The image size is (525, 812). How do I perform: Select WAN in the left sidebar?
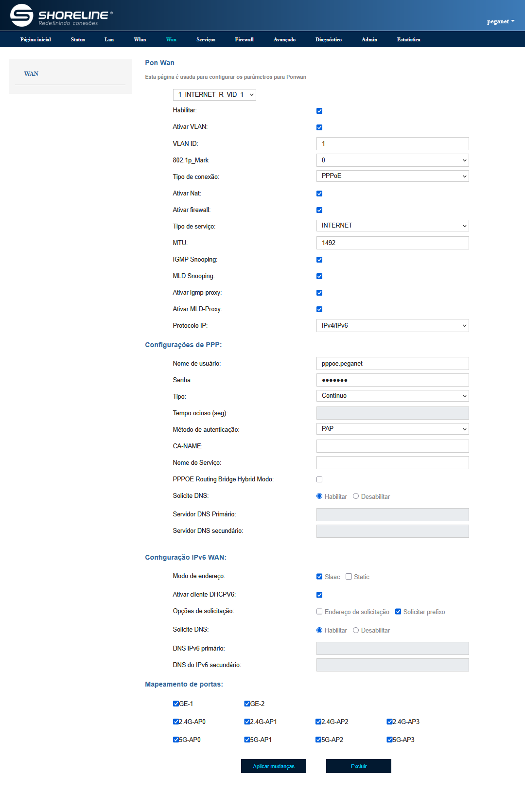pyautogui.click(x=31, y=74)
